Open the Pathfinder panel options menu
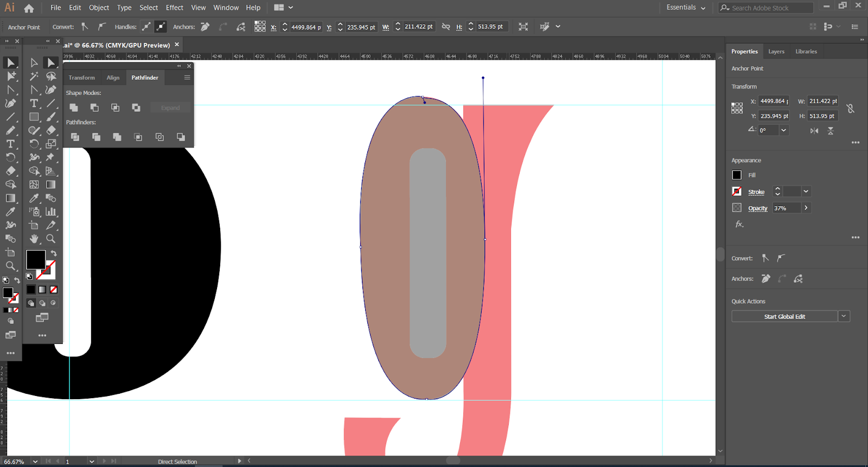 pyautogui.click(x=187, y=78)
